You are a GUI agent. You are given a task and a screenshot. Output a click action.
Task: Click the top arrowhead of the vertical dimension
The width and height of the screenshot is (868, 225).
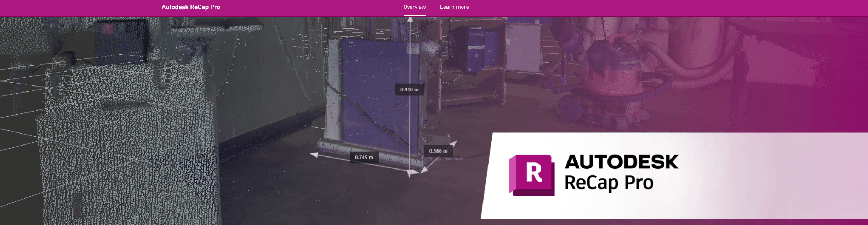pos(410,19)
